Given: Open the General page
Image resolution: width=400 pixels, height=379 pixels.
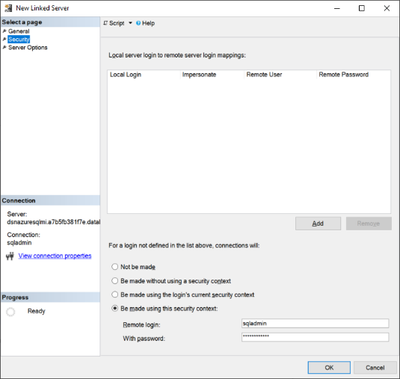Looking at the screenshot, I should (19, 31).
